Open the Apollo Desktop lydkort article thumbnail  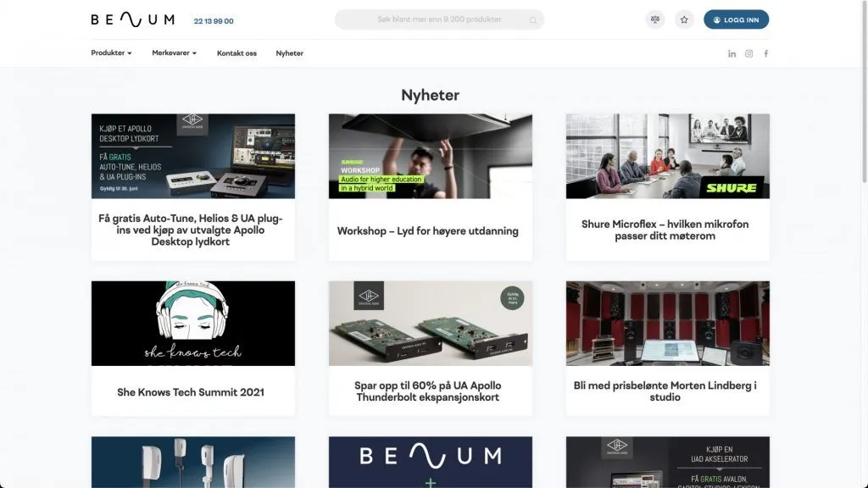point(193,156)
